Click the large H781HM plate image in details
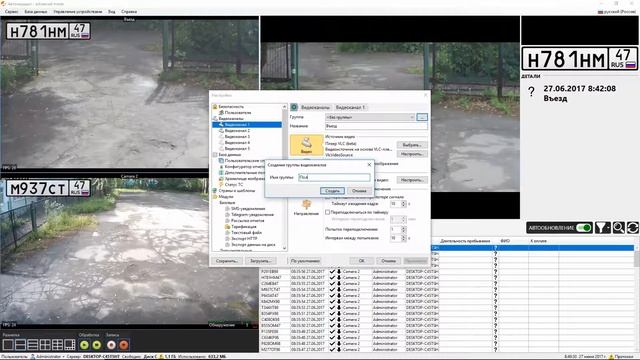The height and width of the screenshot is (360, 640). tap(580, 59)
